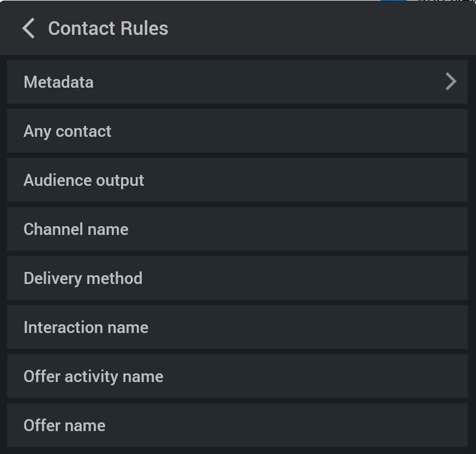Click the Offer name label text
Screen dimensions: 476x454
(x=64, y=426)
